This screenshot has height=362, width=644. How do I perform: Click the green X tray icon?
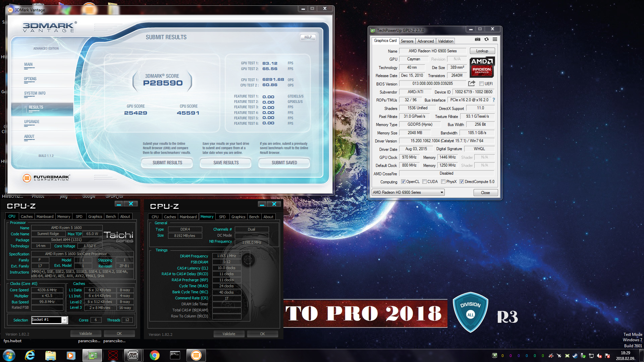tap(567, 356)
